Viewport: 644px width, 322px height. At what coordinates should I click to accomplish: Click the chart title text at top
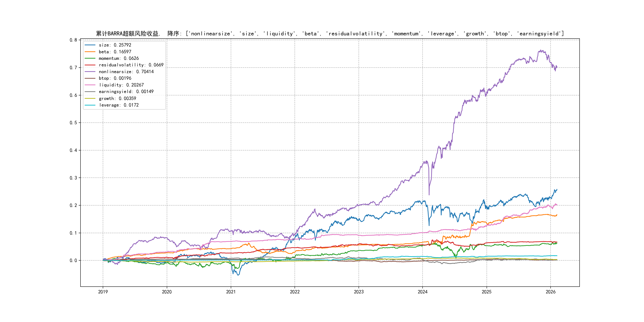[330, 34]
